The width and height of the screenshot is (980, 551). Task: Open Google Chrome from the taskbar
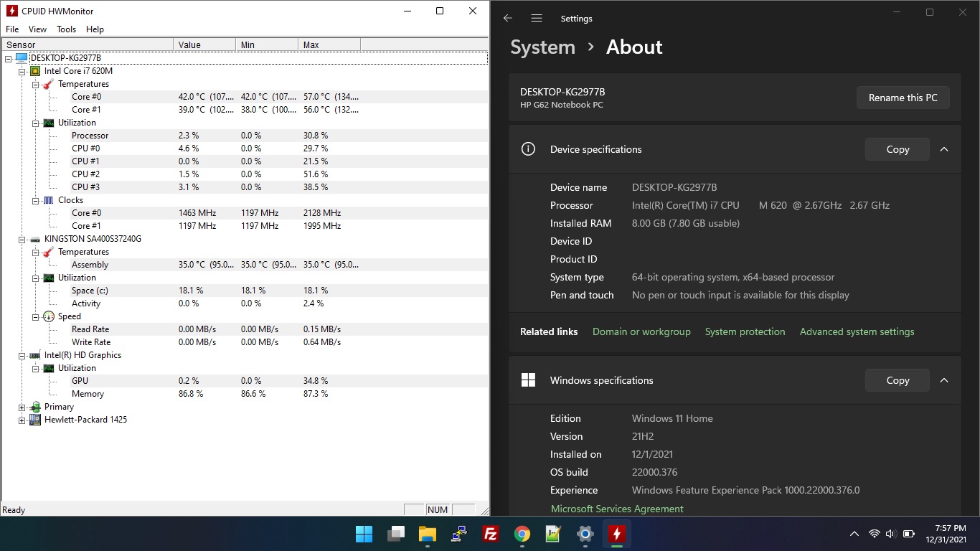click(x=522, y=534)
